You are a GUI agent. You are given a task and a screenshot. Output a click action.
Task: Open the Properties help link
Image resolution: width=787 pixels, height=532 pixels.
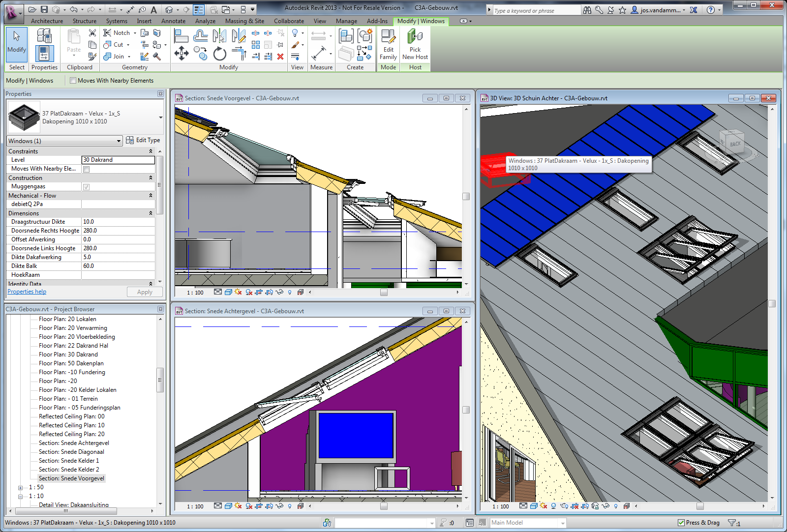point(27,292)
